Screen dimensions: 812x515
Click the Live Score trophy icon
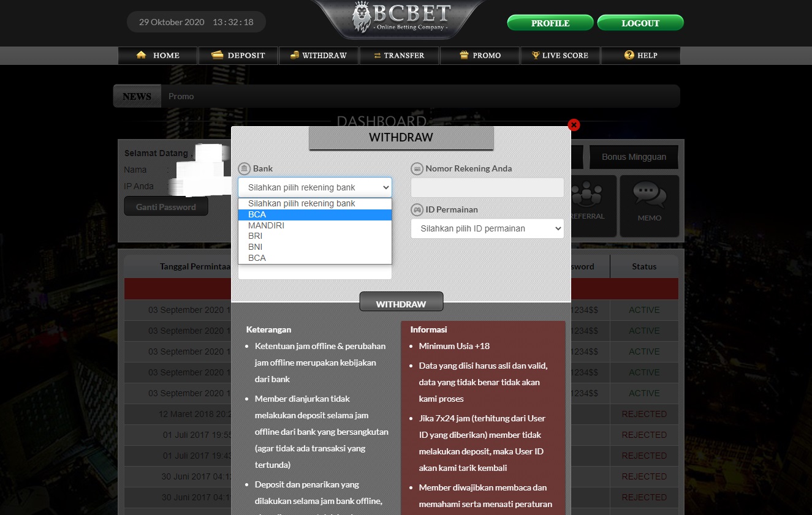coord(536,55)
